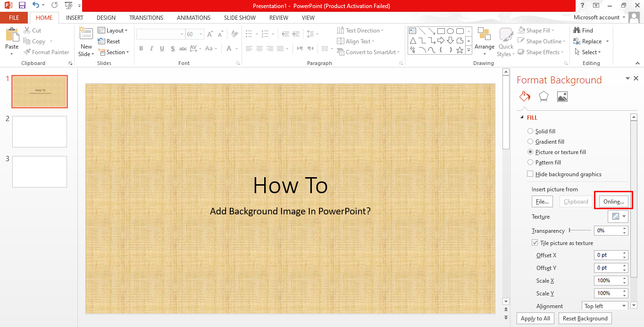644x327 pixels.
Task: Open the ANIMATIONS tab
Action: [193, 18]
